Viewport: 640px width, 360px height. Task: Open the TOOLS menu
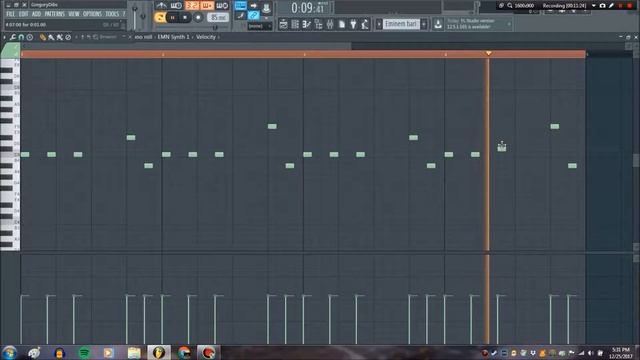[112, 14]
